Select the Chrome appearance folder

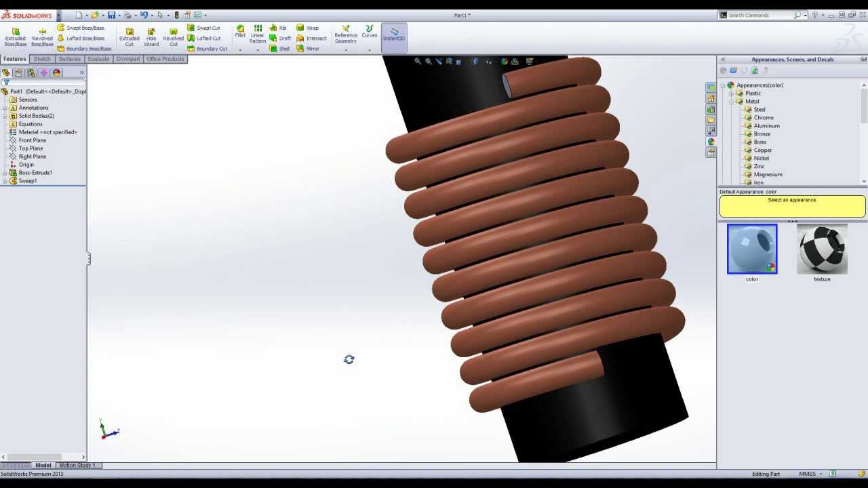click(x=759, y=118)
